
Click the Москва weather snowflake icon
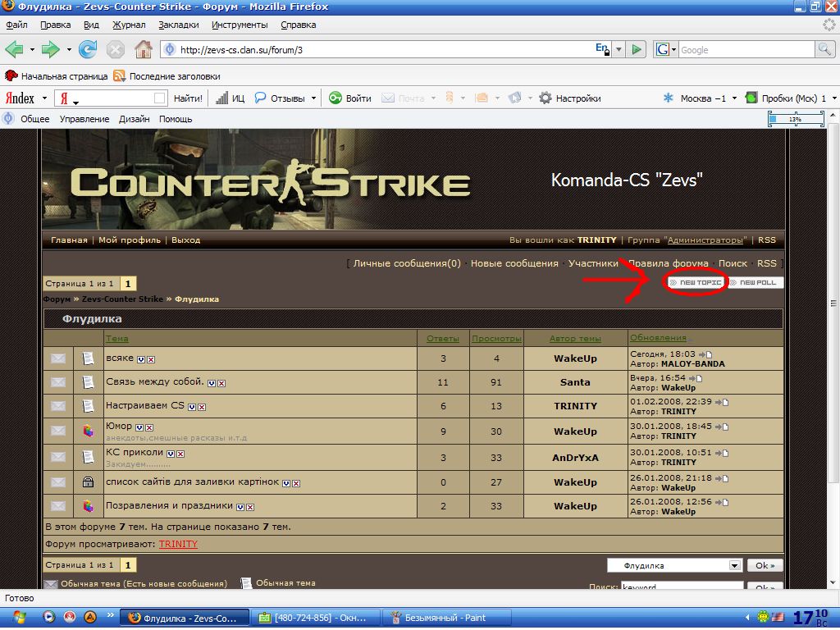point(668,98)
